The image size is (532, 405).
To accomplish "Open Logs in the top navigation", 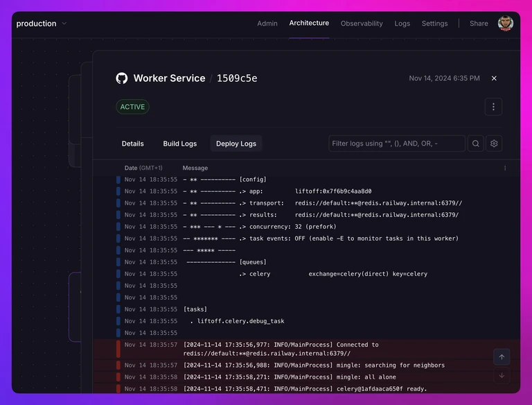I will 402,24.
